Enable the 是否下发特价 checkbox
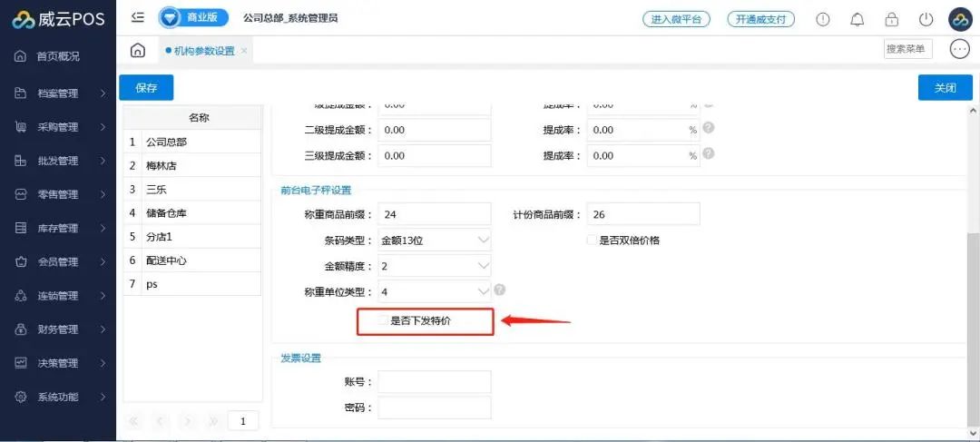Screen dimensions: 980x442 point(384,320)
